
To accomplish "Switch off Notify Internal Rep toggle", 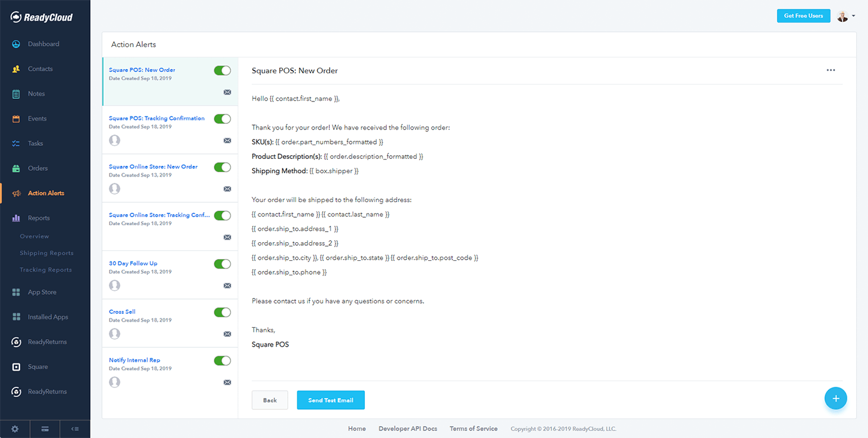I will tap(222, 360).
